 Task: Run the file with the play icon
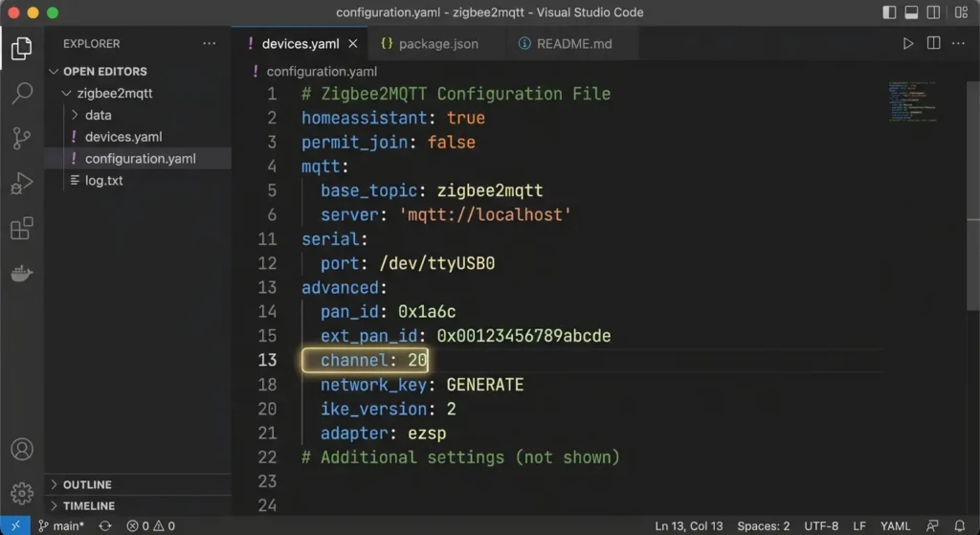907,43
